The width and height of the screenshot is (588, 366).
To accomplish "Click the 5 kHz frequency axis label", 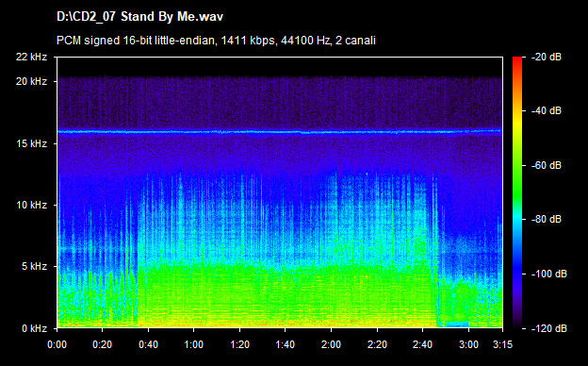I will [x=34, y=267].
